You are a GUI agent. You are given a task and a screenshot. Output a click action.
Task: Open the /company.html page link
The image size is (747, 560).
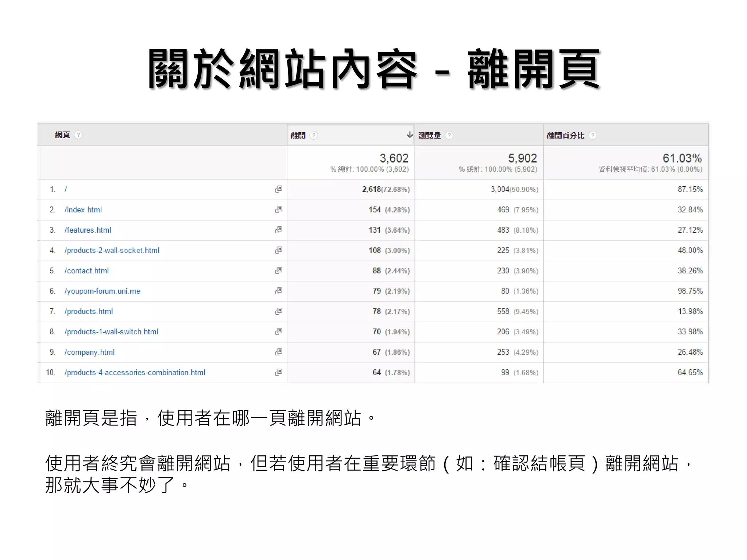coord(89,352)
